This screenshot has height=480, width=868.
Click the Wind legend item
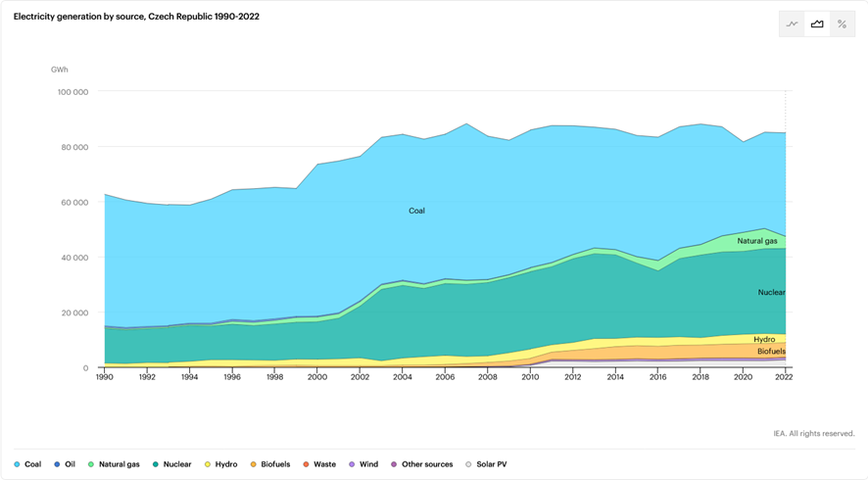tap(362, 464)
